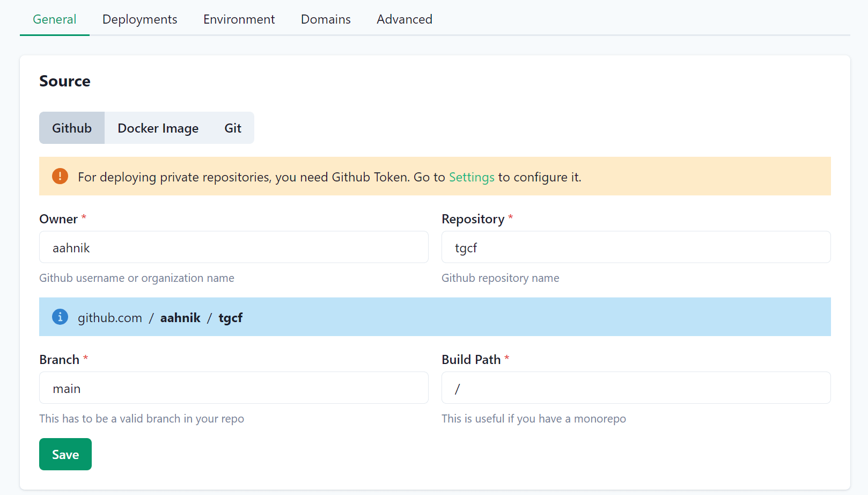Click the 'Branch' field label
Image resolution: width=868 pixels, height=495 pixels.
tap(60, 360)
